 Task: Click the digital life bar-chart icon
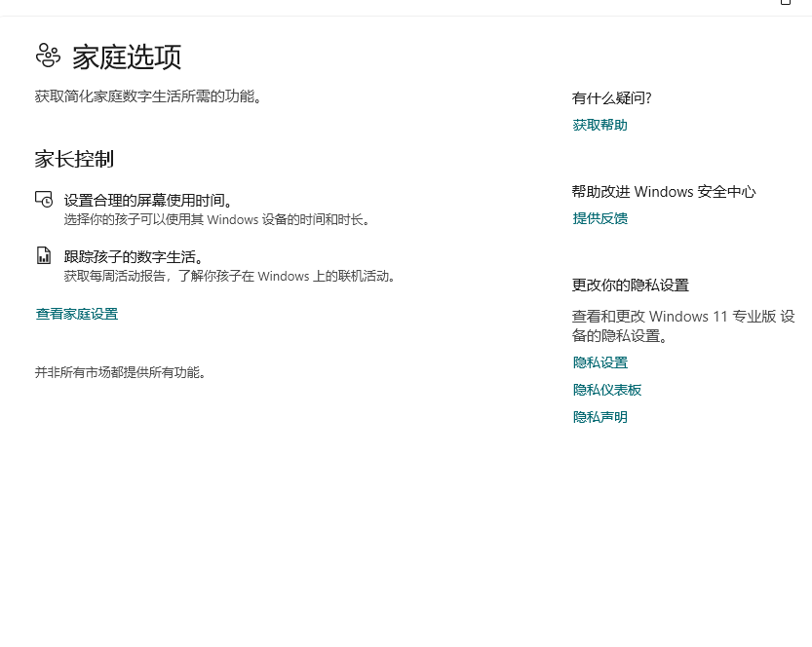pyautogui.click(x=44, y=255)
